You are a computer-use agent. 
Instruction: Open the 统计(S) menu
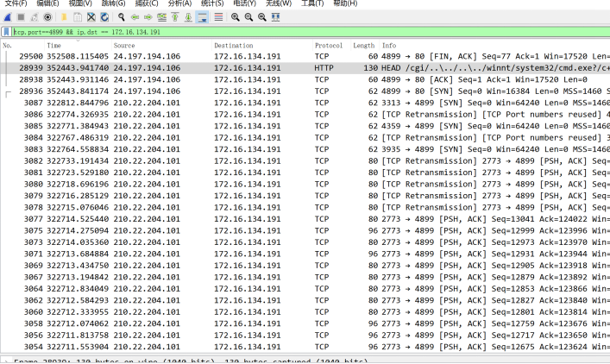[212, 3]
